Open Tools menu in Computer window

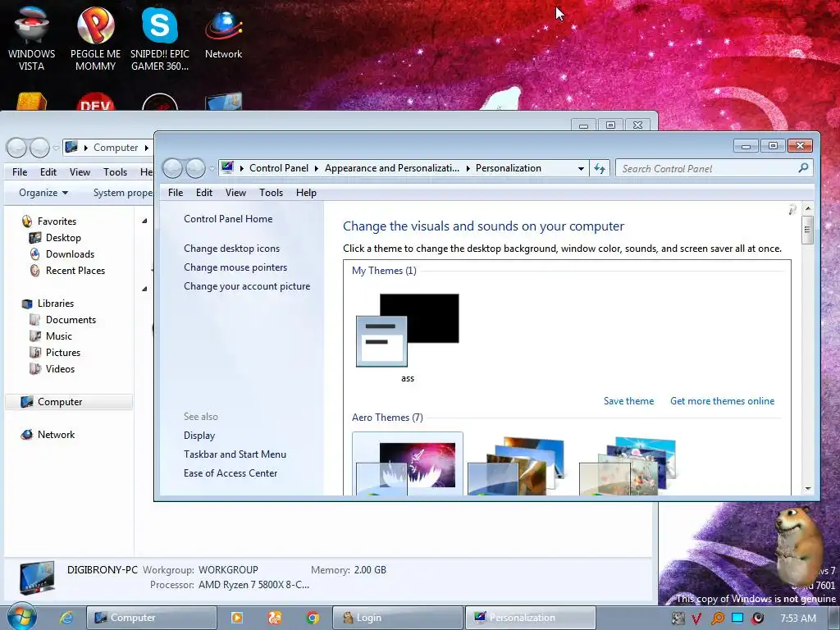click(115, 172)
